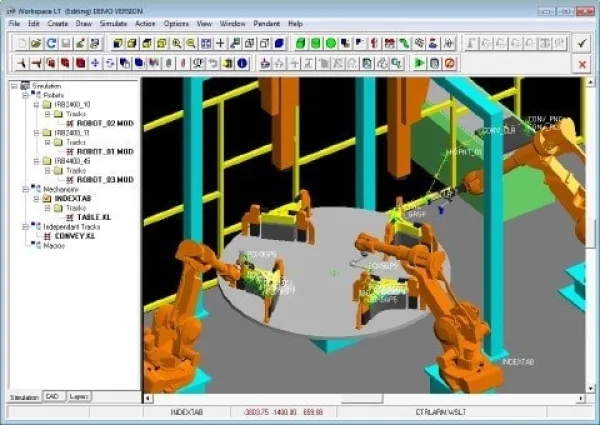Click the first robot-arm icon in second toolbar row
This screenshot has height=425, width=600.
click(x=21, y=63)
